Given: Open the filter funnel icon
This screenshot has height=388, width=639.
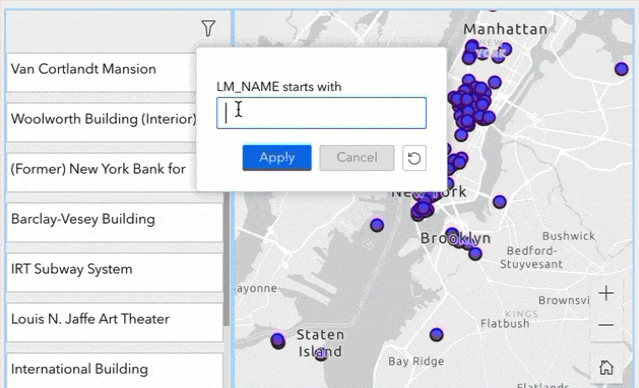Looking at the screenshot, I should click(x=208, y=28).
